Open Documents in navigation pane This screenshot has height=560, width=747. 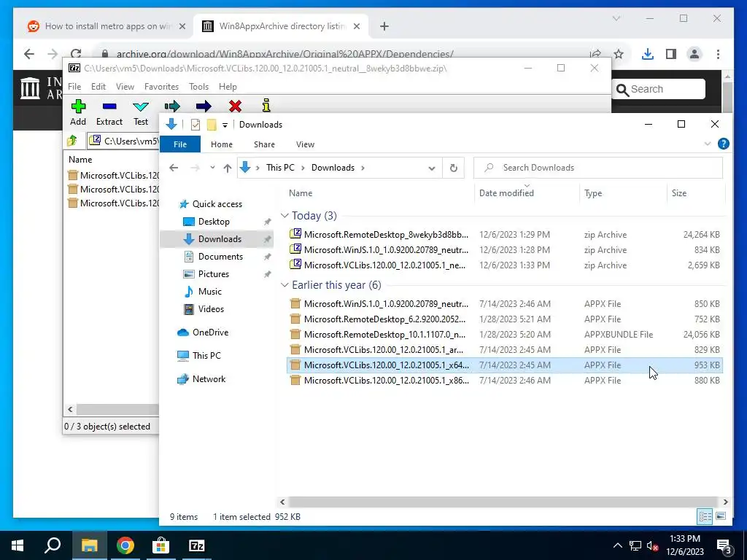(x=220, y=257)
